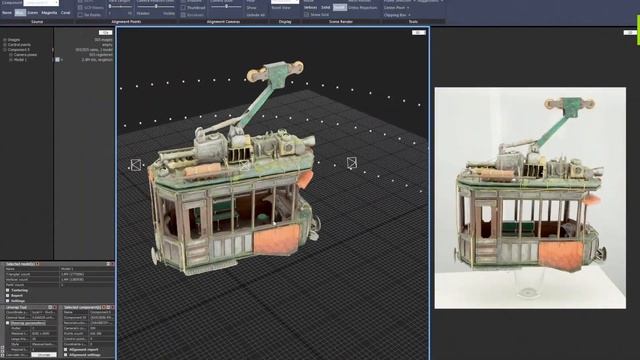Pin the Unwrap Tool panel
This screenshot has height=360, width=640.
tap(50, 307)
